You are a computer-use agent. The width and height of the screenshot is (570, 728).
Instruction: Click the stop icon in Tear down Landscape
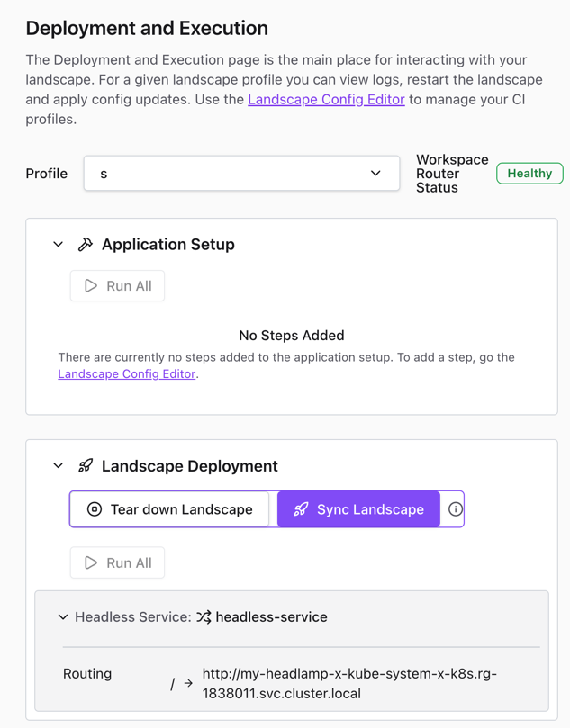pos(95,509)
